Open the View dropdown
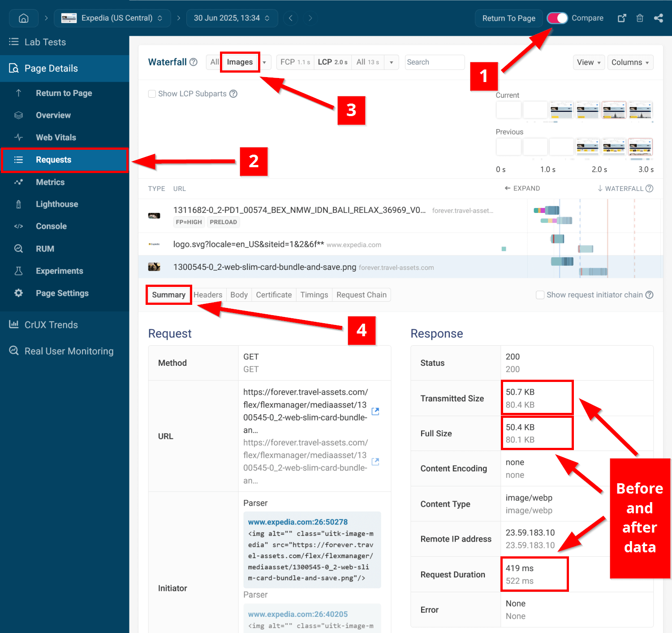Image resolution: width=672 pixels, height=633 pixels. tap(589, 62)
